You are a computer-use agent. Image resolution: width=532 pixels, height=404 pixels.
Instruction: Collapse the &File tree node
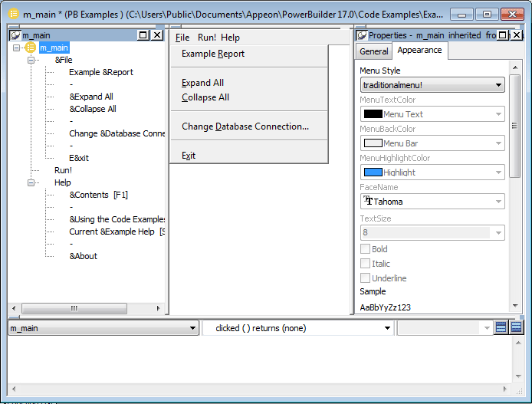tap(31, 60)
